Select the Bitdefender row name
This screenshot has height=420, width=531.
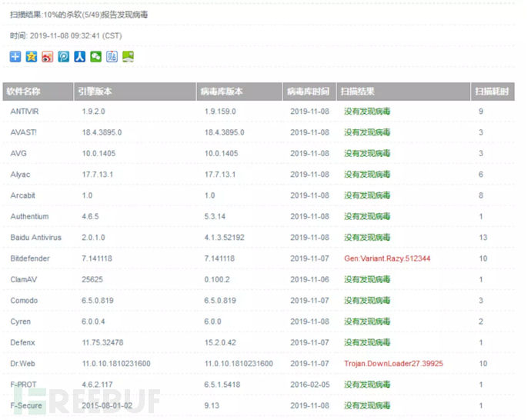tap(30, 258)
